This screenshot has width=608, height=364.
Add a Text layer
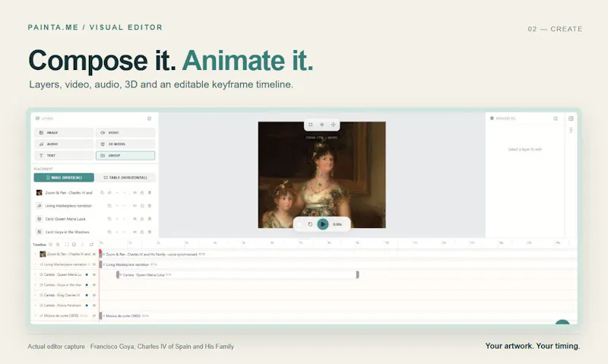(64, 156)
